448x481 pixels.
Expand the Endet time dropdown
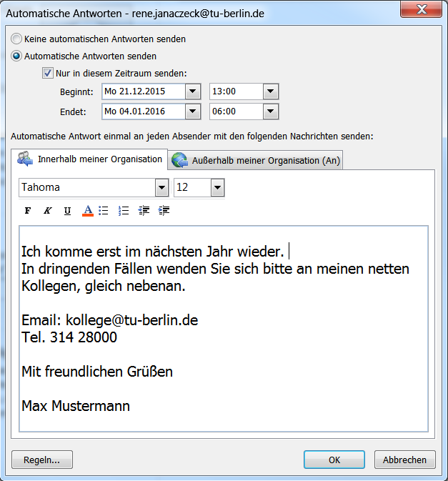point(270,111)
